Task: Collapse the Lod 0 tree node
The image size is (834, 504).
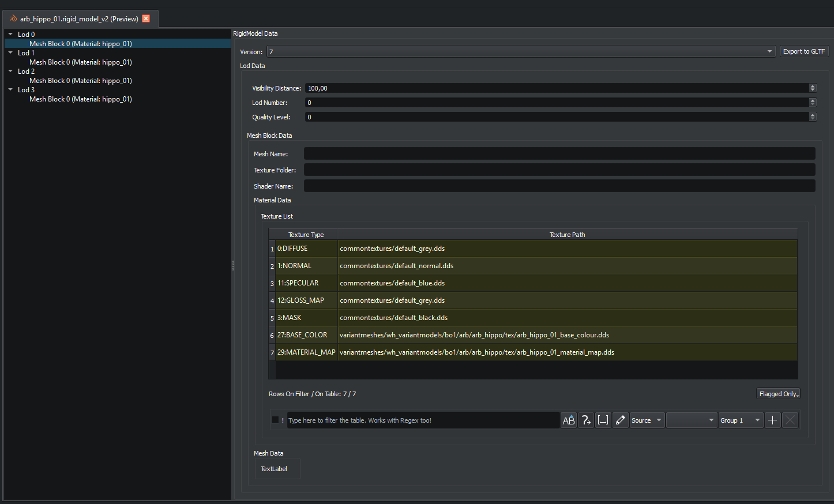Action: pos(10,34)
